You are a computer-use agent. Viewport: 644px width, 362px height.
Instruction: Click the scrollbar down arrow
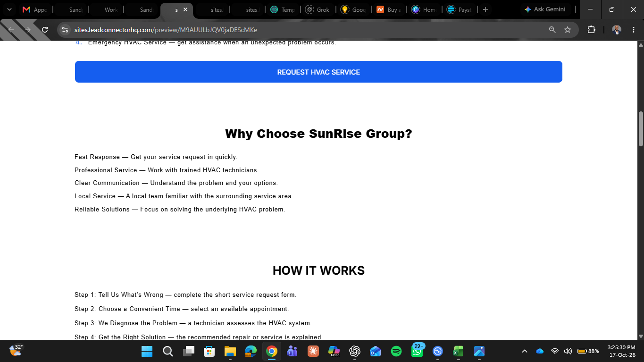click(641, 336)
